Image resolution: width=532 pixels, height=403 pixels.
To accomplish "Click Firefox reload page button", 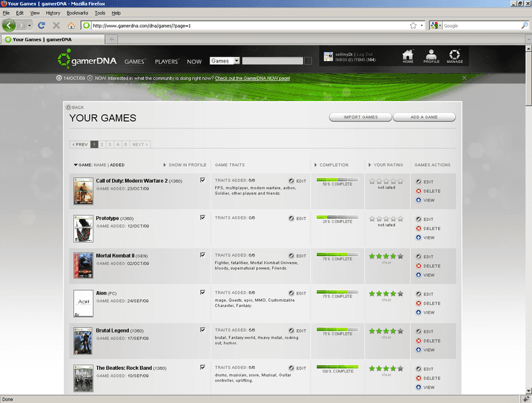I will (x=41, y=25).
